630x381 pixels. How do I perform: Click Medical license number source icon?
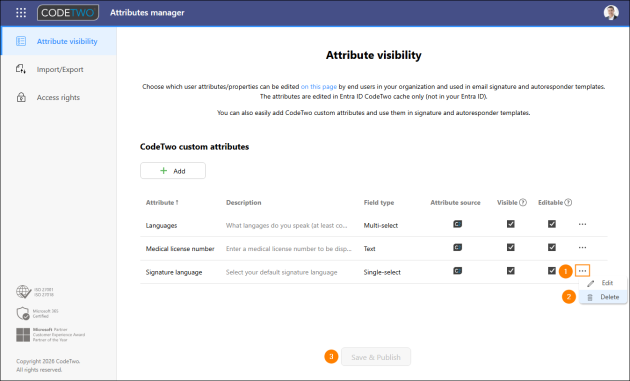pos(457,248)
